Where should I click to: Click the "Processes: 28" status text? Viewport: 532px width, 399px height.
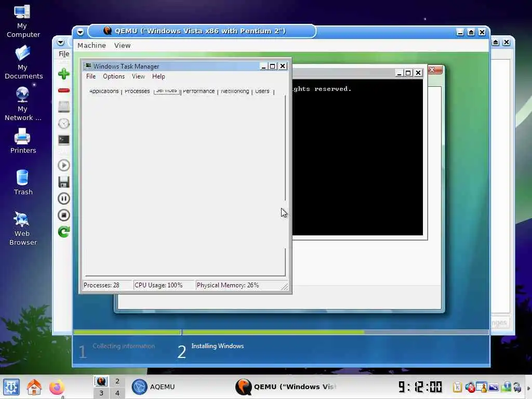point(101,285)
